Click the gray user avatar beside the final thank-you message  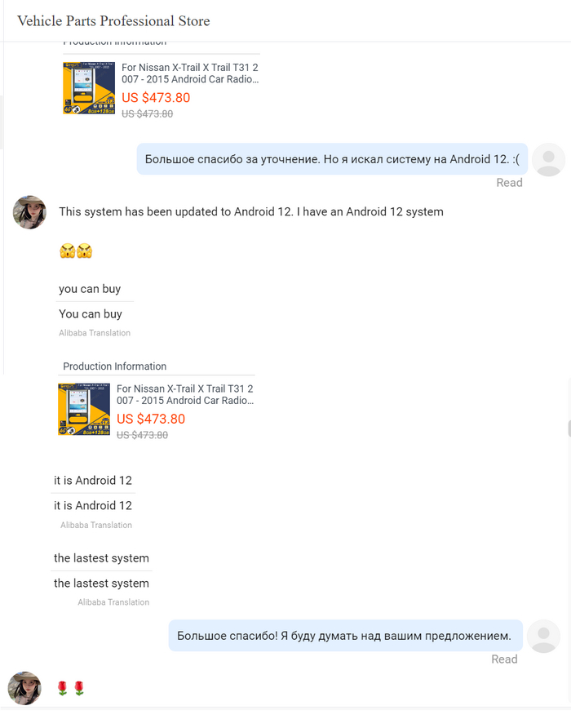(x=544, y=636)
